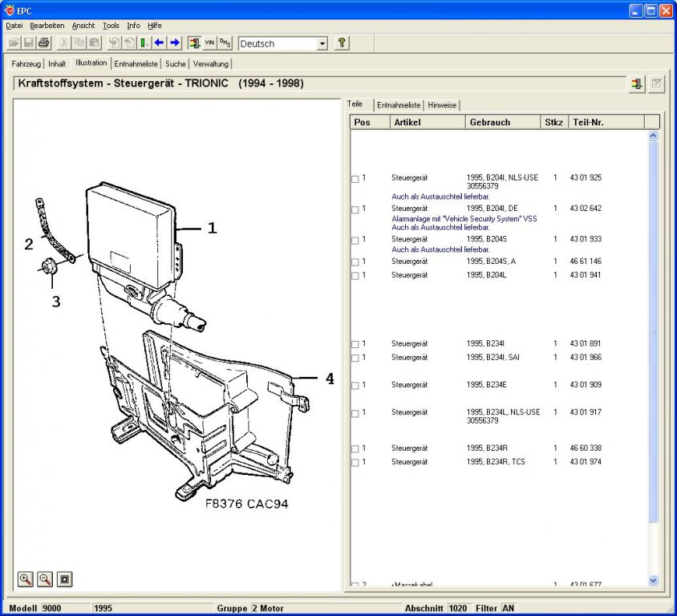This screenshot has width=677, height=616.
Task: Zoom out of the illustration
Action: coord(45,579)
